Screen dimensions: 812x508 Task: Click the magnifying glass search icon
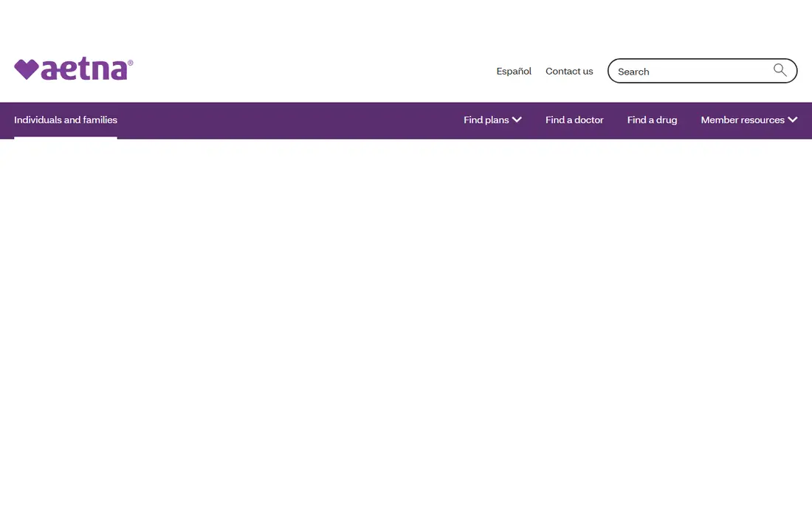click(780, 70)
